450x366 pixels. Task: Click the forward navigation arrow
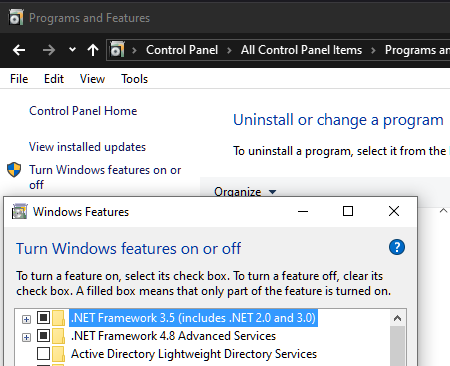click(49, 50)
